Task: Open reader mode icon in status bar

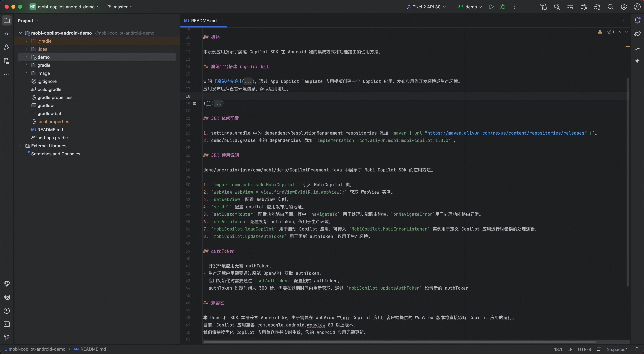Action: [x=599, y=349]
